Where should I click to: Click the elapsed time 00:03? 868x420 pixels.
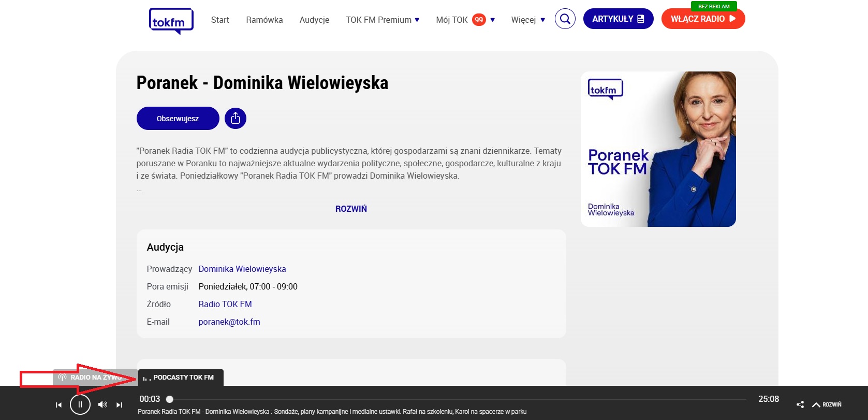tap(150, 399)
